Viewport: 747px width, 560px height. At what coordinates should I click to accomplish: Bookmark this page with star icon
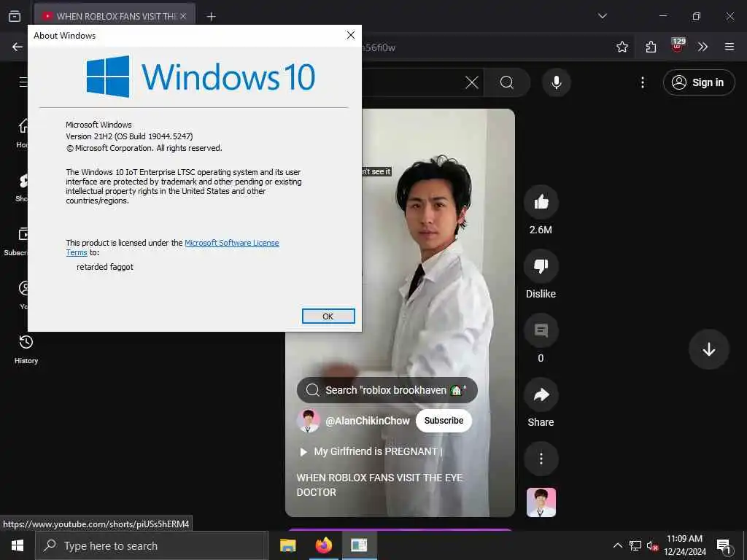coord(622,47)
